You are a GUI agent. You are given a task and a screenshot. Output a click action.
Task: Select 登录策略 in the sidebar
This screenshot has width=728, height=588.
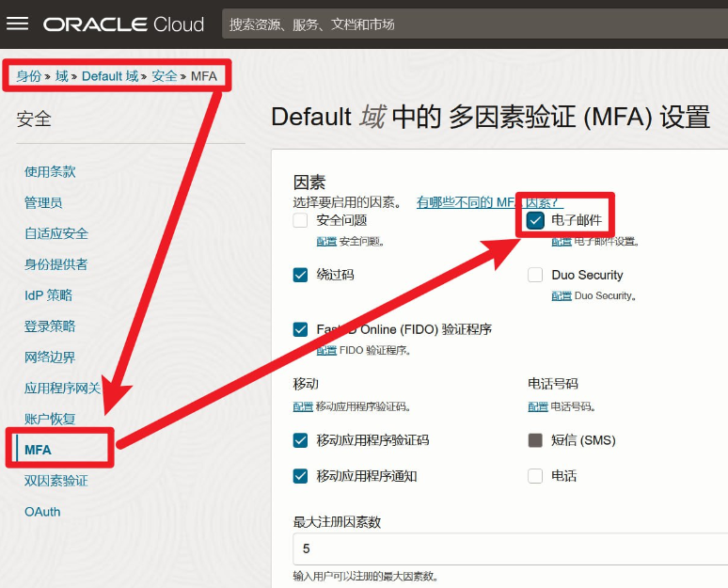[x=50, y=326]
